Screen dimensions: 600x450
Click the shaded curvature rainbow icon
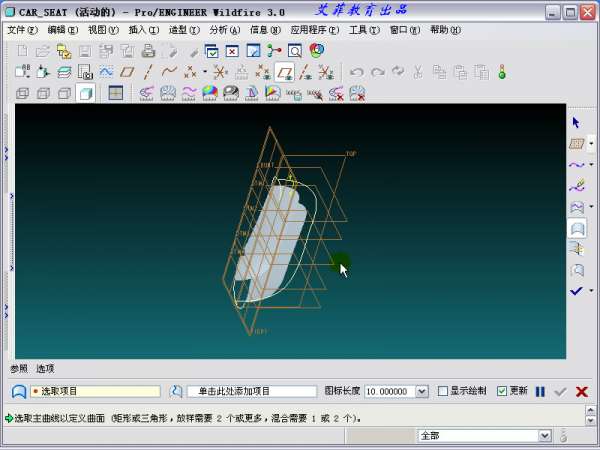pyautogui.click(x=210, y=93)
